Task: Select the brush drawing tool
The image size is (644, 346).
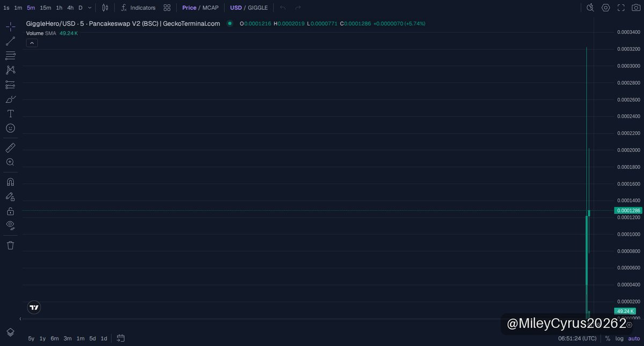Action: coord(10,99)
